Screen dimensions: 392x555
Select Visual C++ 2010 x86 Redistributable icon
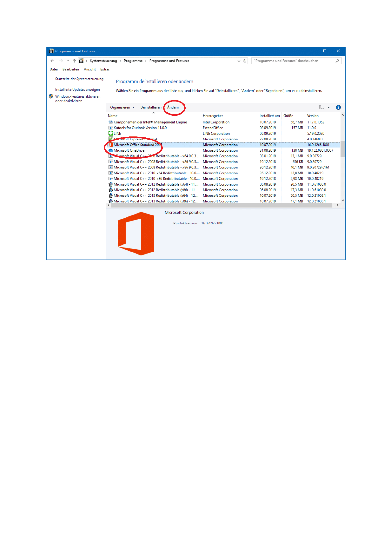(x=110, y=179)
